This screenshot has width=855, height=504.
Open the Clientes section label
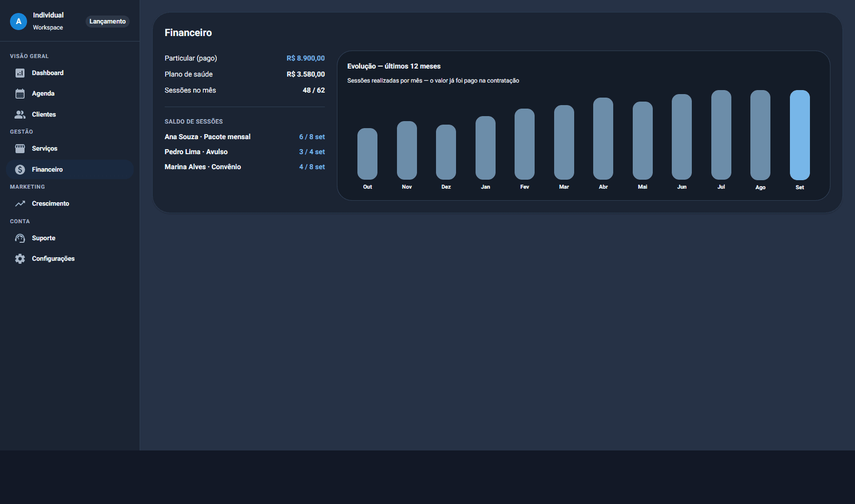tap(44, 115)
